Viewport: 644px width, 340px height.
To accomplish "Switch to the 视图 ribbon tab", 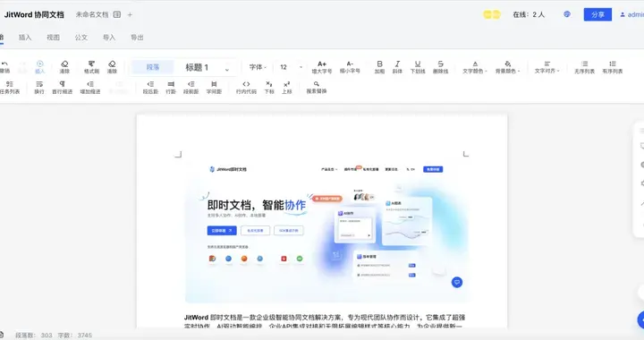I will click(x=53, y=38).
